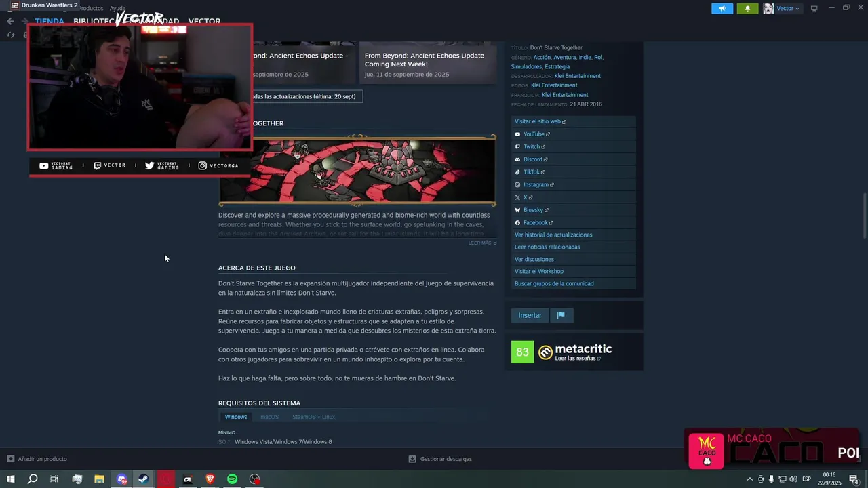The width and height of the screenshot is (868, 488).
Task: Switch to Big Picture mode icon
Action: [814, 8]
